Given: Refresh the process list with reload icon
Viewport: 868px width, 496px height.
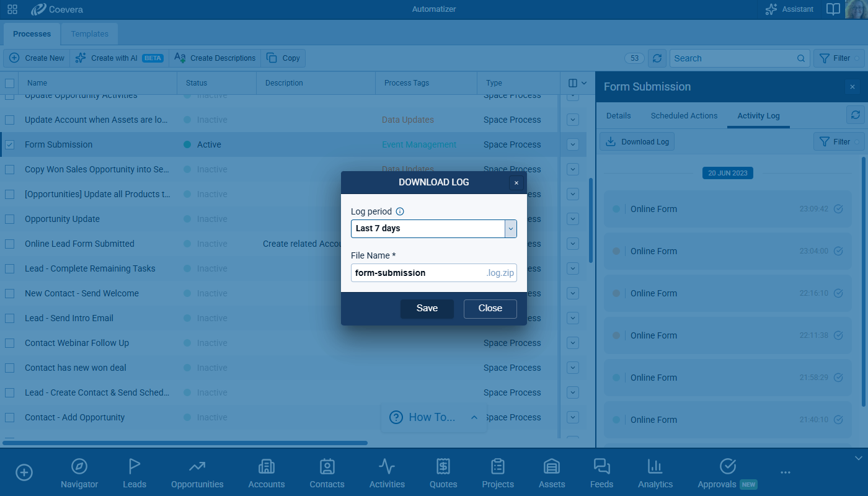Looking at the screenshot, I should pyautogui.click(x=657, y=58).
